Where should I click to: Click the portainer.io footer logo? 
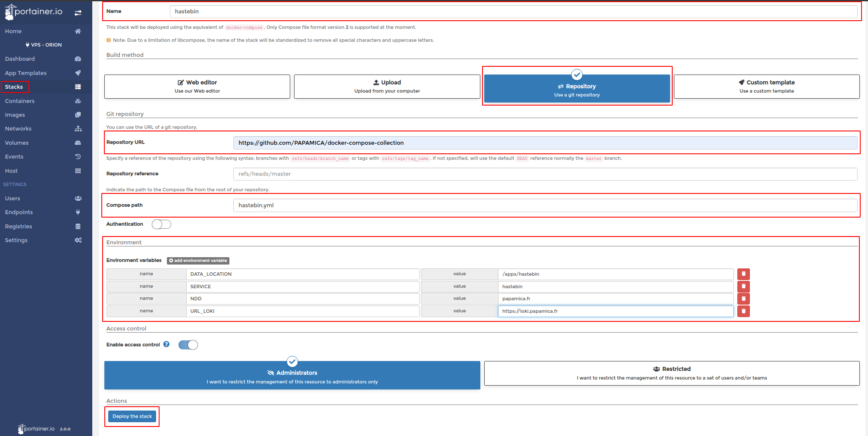pyautogui.click(x=36, y=429)
